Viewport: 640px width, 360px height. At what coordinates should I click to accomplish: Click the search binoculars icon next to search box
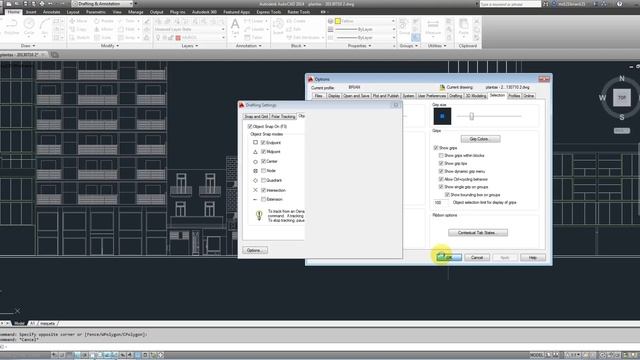[546, 4]
